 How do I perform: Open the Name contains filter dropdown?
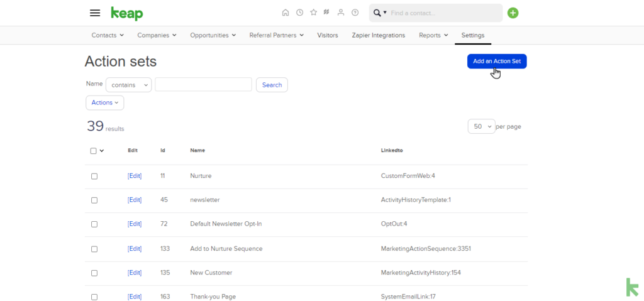[128, 85]
